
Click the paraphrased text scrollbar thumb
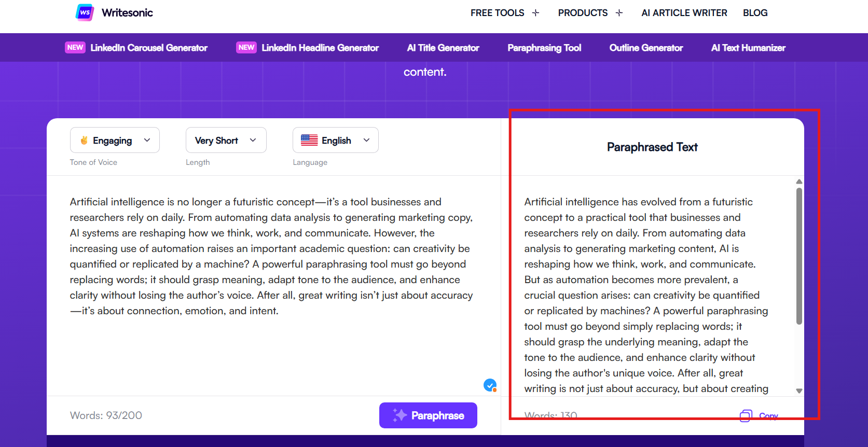(x=799, y=256)
